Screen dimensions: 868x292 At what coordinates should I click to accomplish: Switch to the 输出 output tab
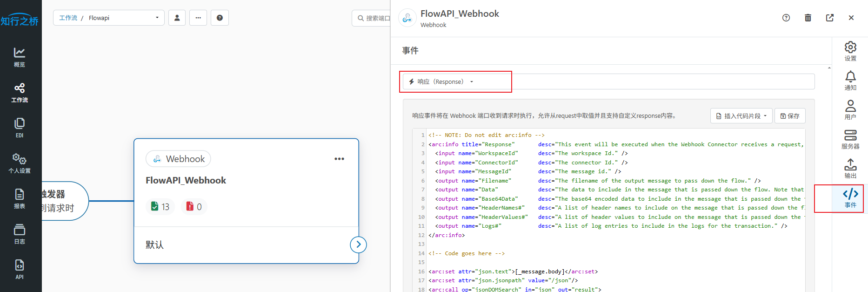point(850,169)
